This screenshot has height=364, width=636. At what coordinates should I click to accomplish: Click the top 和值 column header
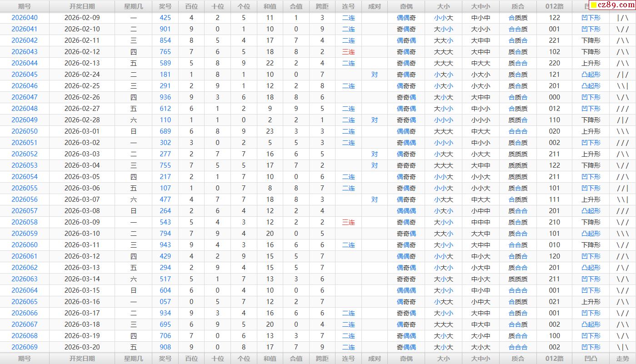270,6
